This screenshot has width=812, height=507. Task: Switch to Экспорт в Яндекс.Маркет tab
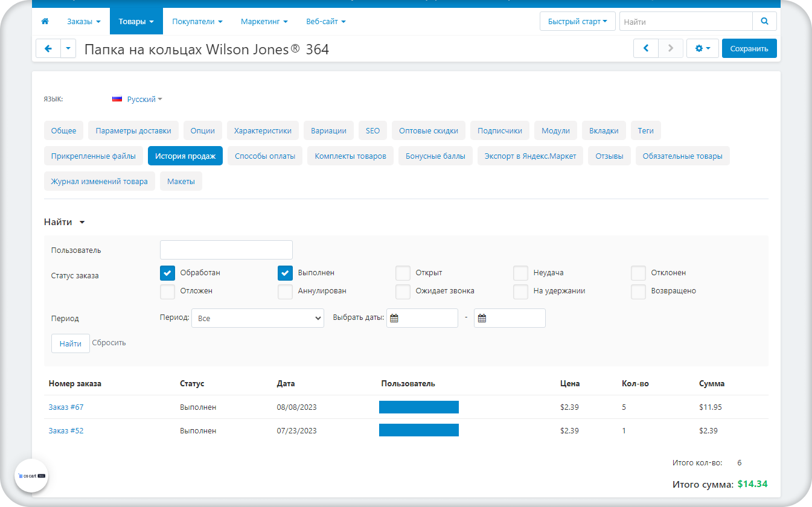pos(530,156)
